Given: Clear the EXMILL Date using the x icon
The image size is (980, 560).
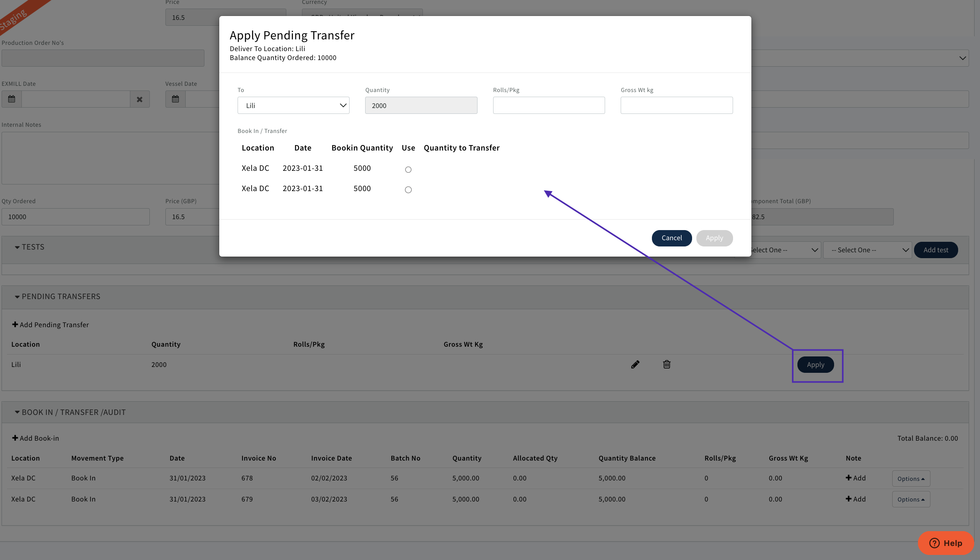Looking at the screenshot, I should [139, 99].
